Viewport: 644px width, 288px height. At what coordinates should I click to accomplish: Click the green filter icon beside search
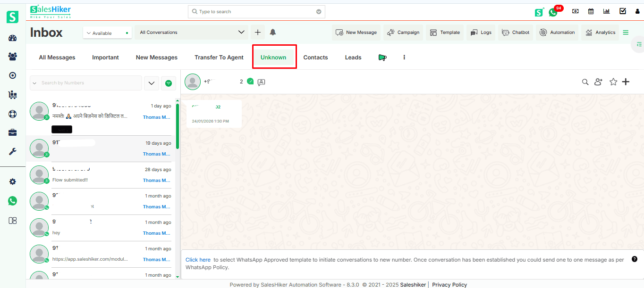[169, 83]
